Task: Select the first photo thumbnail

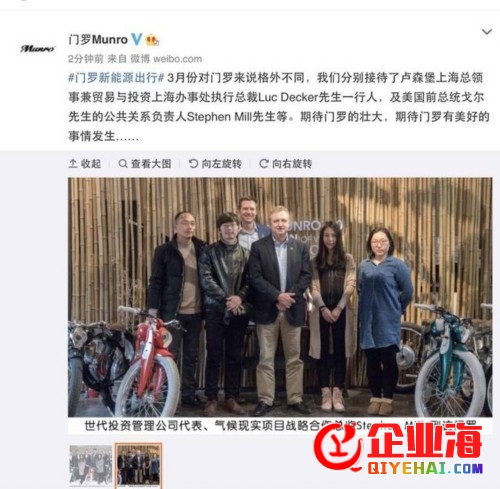Action: tap(91, 465)
